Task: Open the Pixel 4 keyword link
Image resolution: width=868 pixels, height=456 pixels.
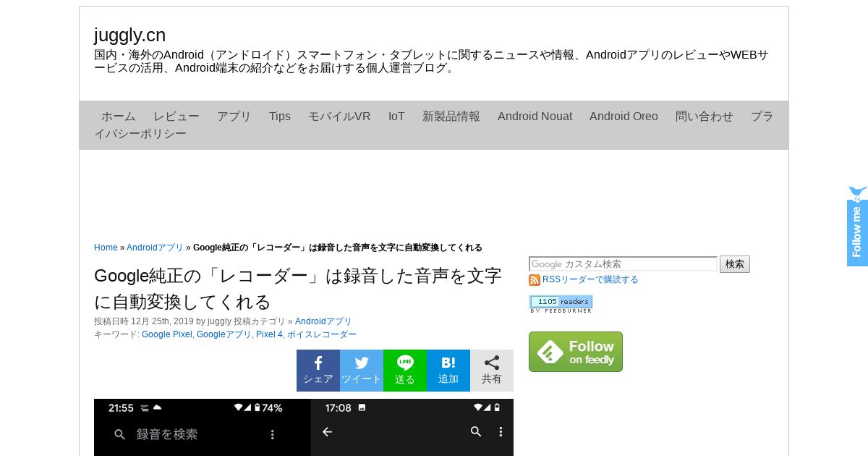Action: [269, 334]
